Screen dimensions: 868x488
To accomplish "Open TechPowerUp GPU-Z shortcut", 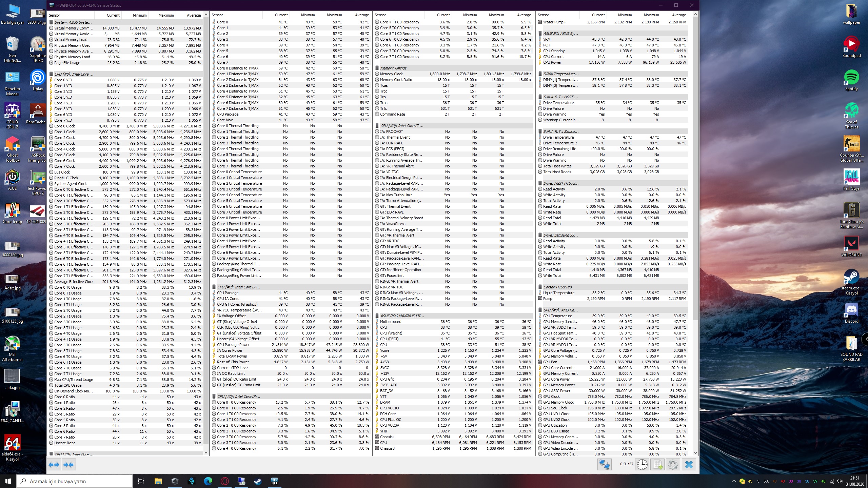I will pyautogui.click(x=38, y=182).
